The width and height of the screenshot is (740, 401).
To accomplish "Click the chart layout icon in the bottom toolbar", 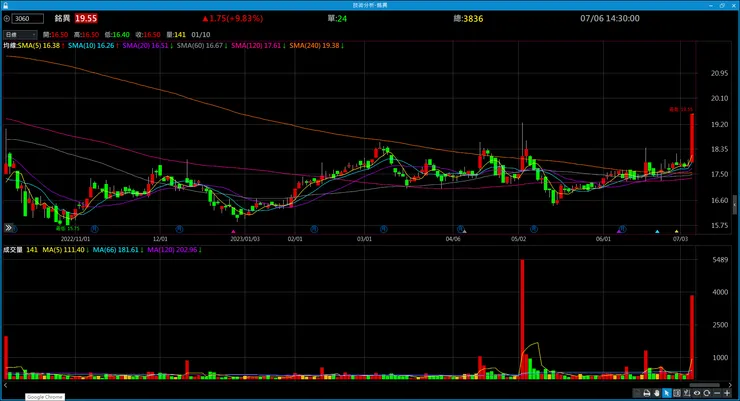I will point(677,393).
